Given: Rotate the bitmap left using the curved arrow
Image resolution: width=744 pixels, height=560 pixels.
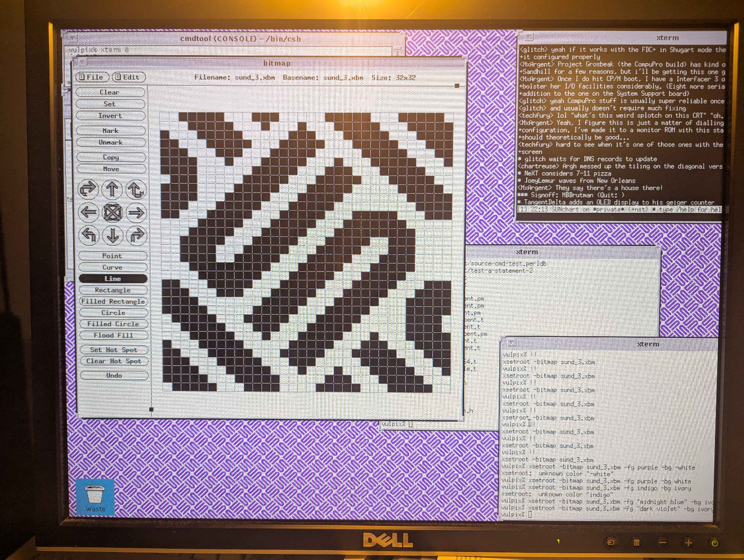Looking at the screenshot, I should pyautogui.click(x=89, y=235).
